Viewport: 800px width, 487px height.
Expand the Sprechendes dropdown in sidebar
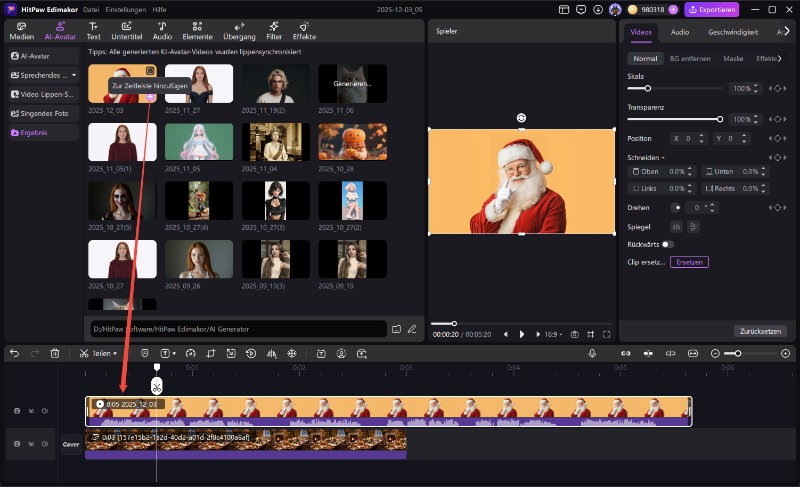[x=74, y=75]
